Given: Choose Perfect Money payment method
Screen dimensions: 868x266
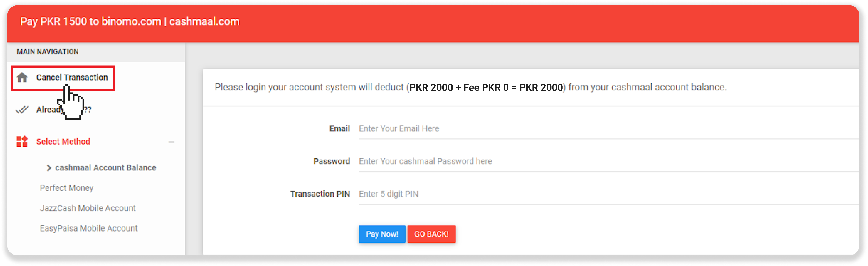Looking at the screenshot, I should 66,188.
